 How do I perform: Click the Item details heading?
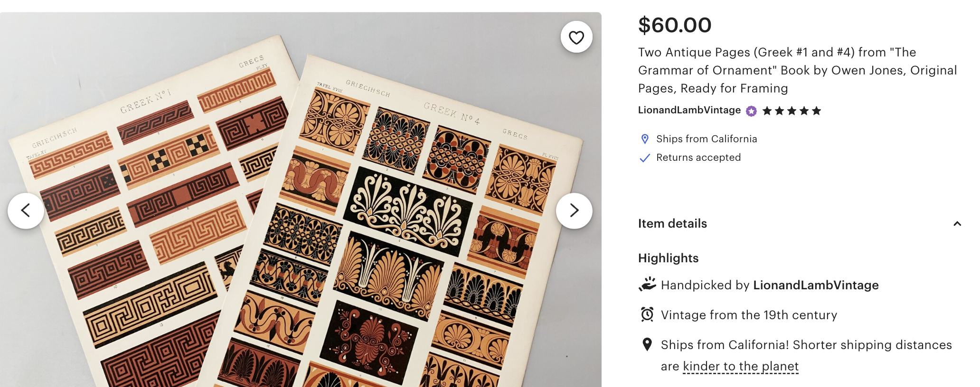tap(672, 224)
